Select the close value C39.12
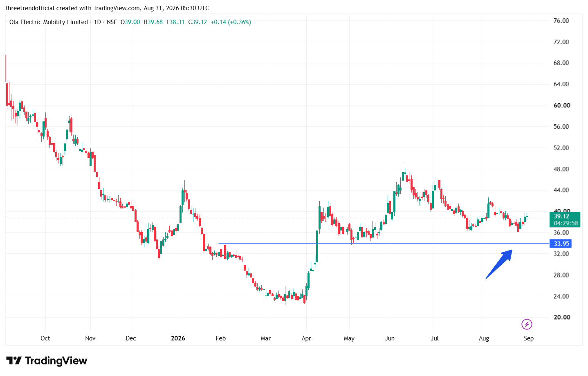Viewport: 588px width, 376px height. point(197,22)
